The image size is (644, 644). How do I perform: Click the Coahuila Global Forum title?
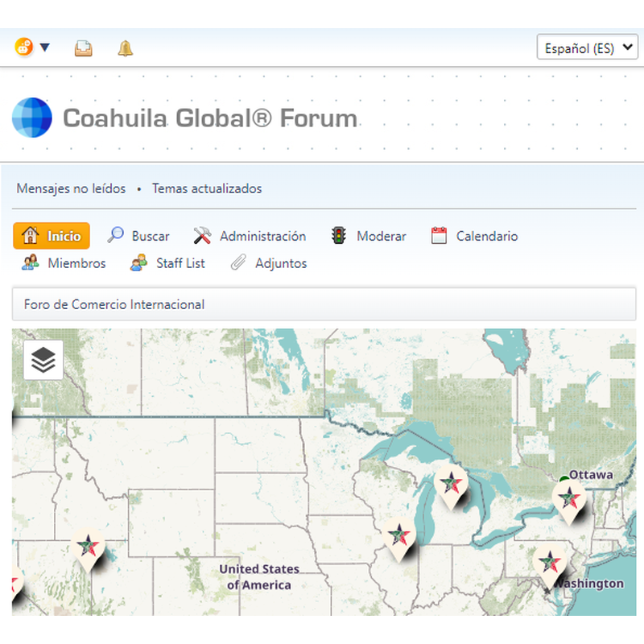(210, 118)
